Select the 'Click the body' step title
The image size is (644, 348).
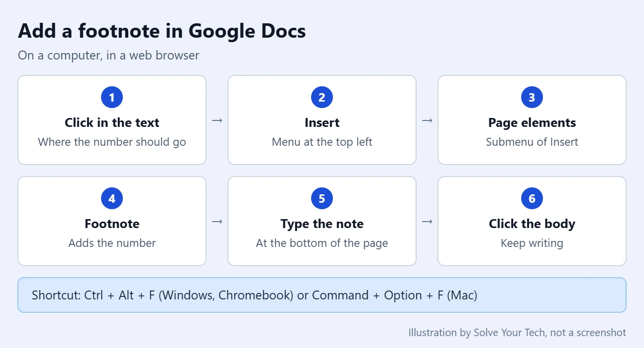(x=532, y=224)
